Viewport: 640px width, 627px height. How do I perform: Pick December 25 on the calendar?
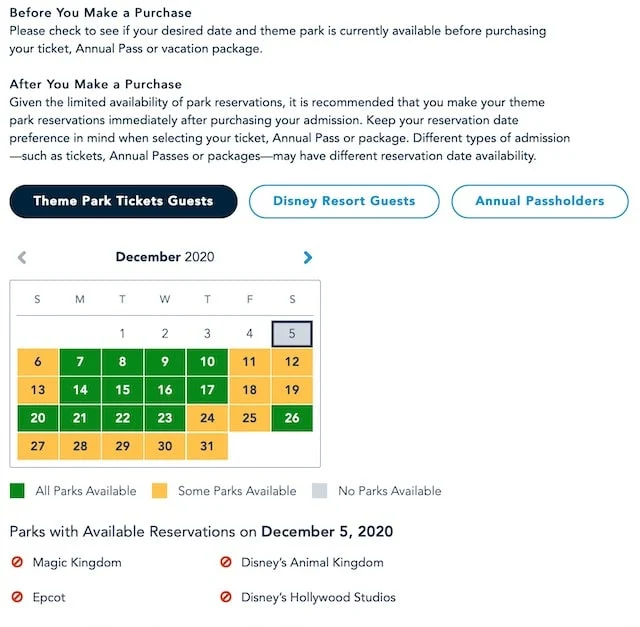249,418
